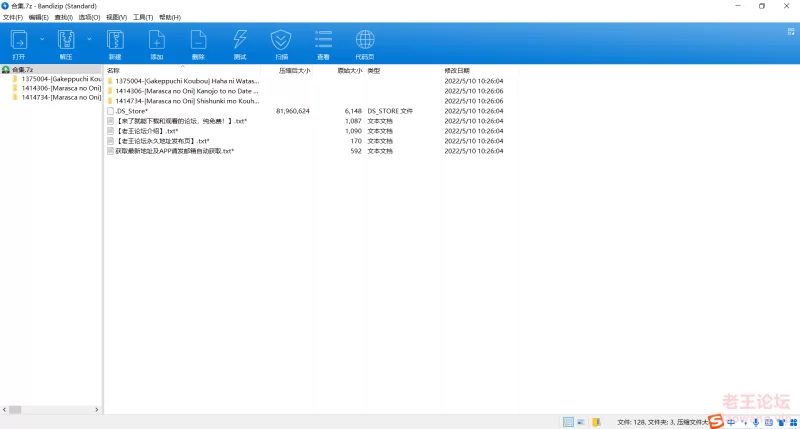Click the Sogou soft keyboard icon
Viewport: 800px width, 429px height.
(768, 422)
